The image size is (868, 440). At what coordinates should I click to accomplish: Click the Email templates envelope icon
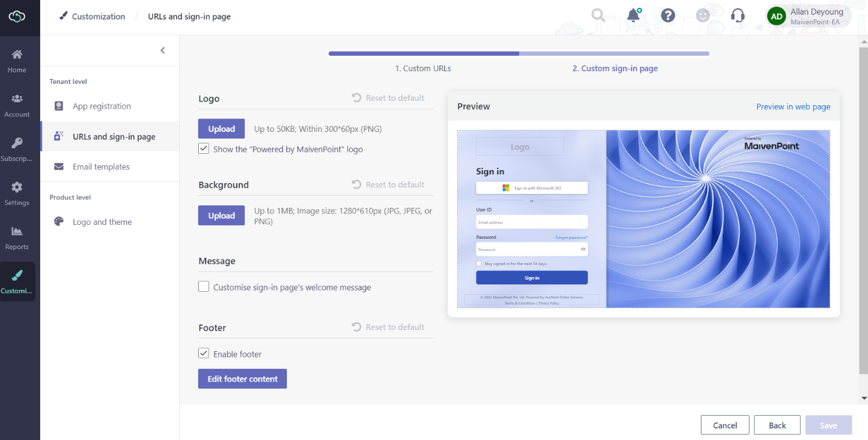(58, 167)
